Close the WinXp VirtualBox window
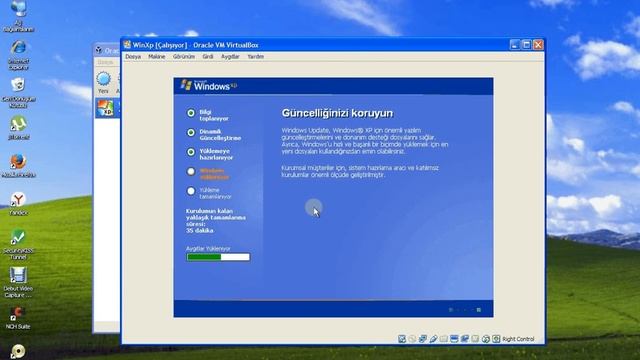This screenshot has height=360, width=640. pyautogui.click(x=538, y=44)
